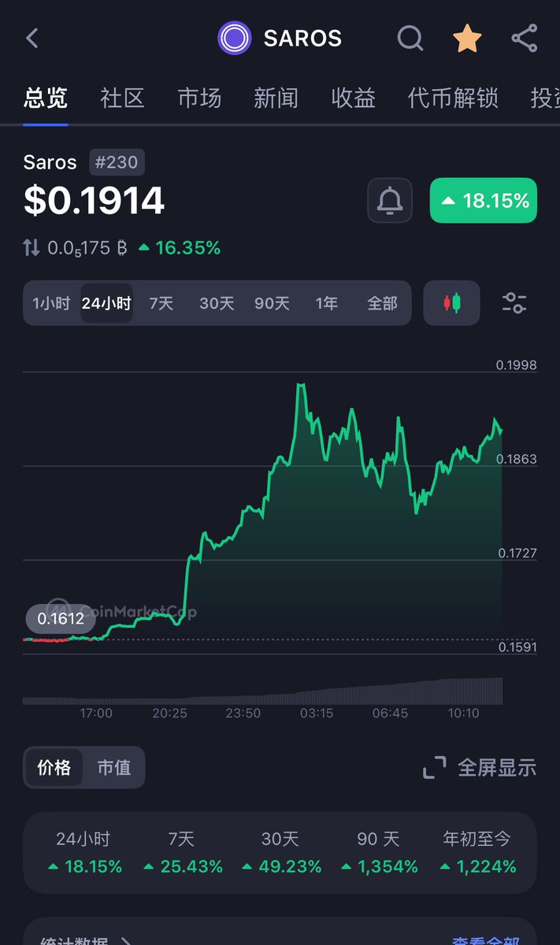
Task: Open the 新闻 tab
Action: click(x=276, y=98)
